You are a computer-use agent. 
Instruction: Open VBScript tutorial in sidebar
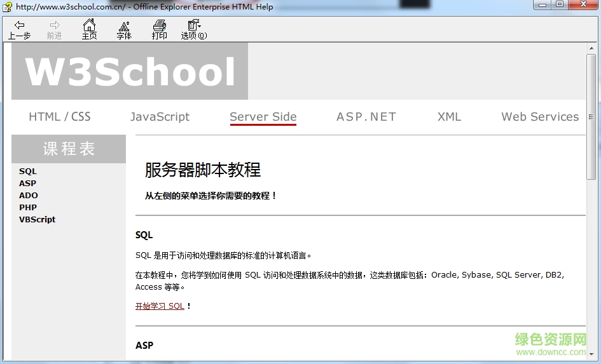[x=37, y=220]
